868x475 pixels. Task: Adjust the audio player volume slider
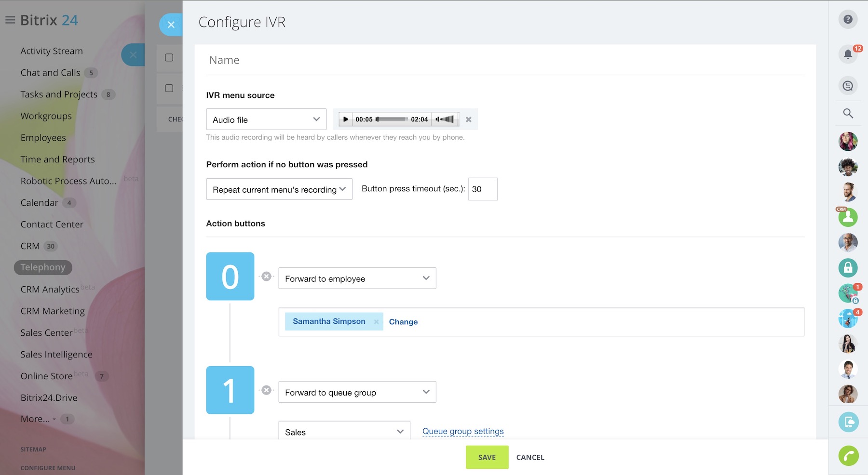click(446, 119)
